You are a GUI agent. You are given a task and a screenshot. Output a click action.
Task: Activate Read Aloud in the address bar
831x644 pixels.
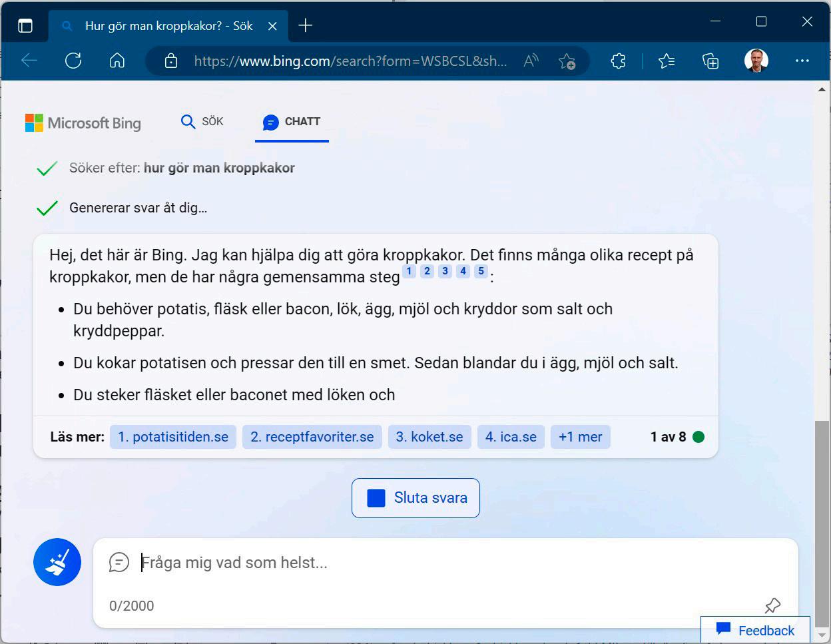pos(531,61)
